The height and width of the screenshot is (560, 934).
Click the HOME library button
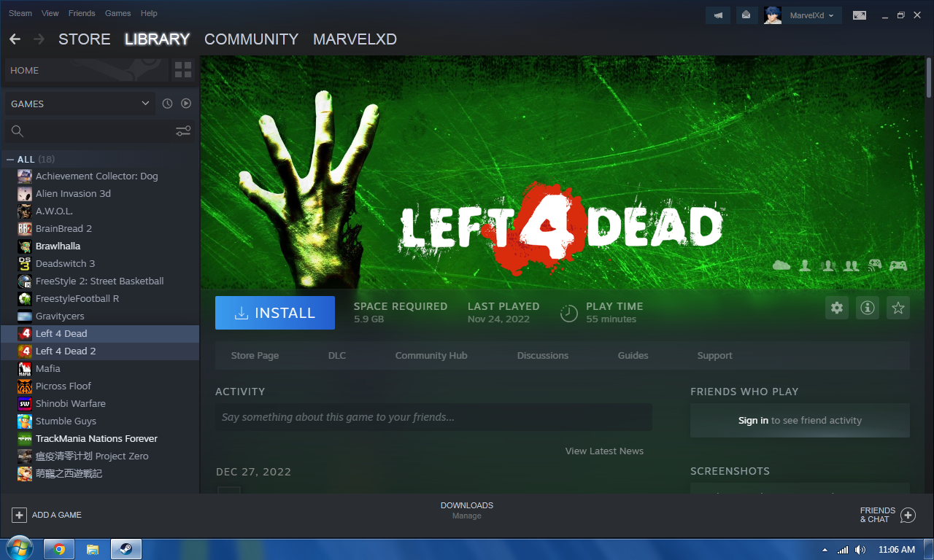[86, 70]
